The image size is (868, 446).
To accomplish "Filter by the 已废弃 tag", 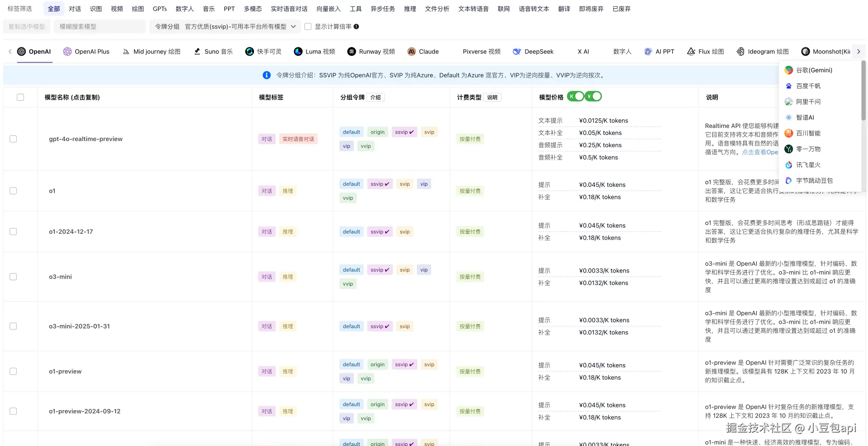I will tap(621, 9).
